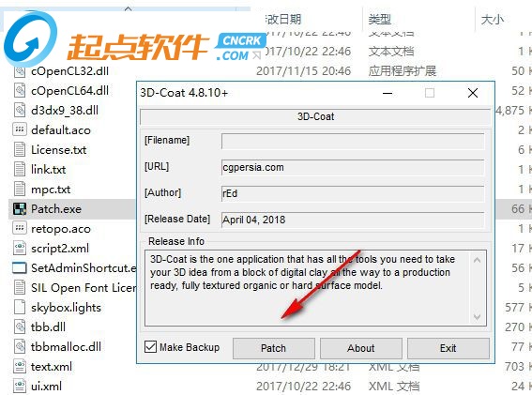Viewport: 532px width, 395px height.
Task: Click the Patch.exe application icon
Action: point(20,209)
